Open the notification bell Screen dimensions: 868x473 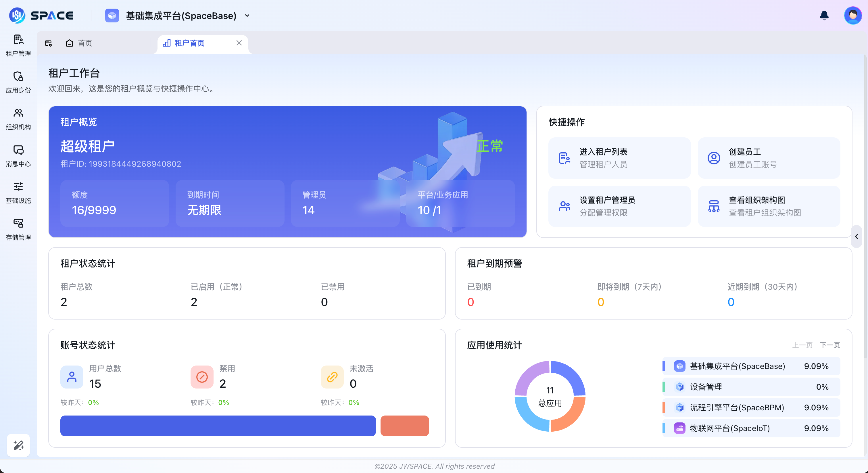[x=824, y=15]
